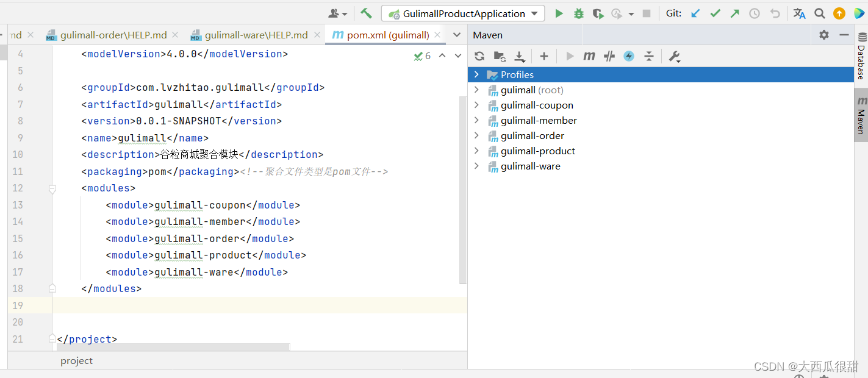
Task: Click the editor vertical scrollbar
Action: [463, 190]
